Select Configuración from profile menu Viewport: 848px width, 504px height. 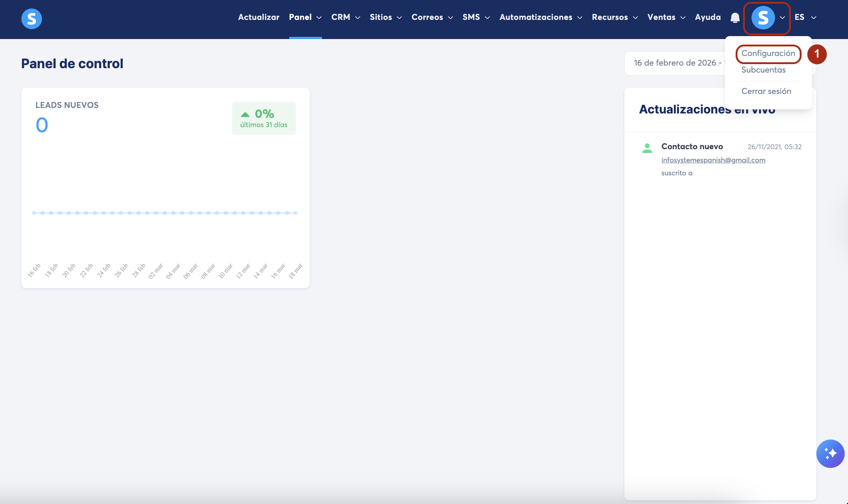click(768, 53)
